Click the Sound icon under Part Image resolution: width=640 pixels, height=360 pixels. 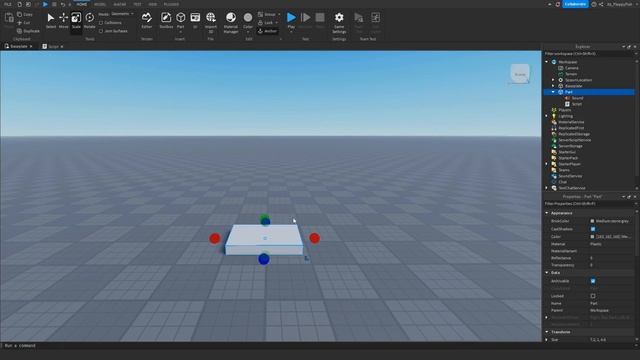(567, 98)
